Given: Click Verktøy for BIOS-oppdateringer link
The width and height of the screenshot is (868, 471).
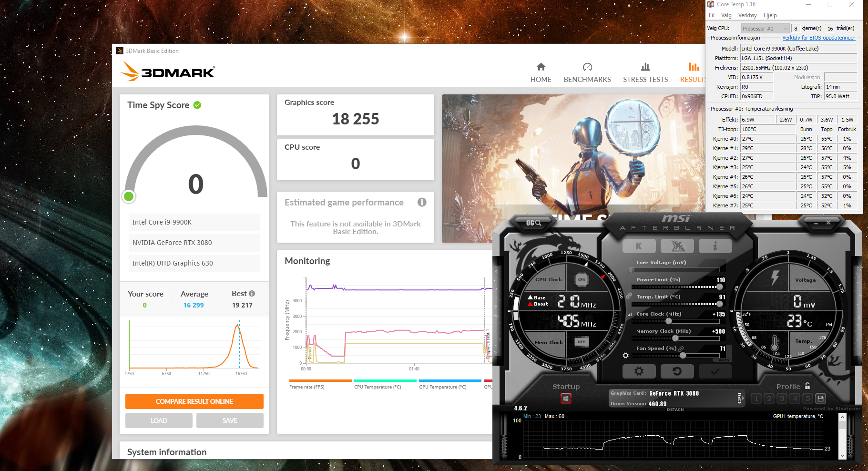Looking at the screenshot, I should pyautogui.click(x=819, y=38).
